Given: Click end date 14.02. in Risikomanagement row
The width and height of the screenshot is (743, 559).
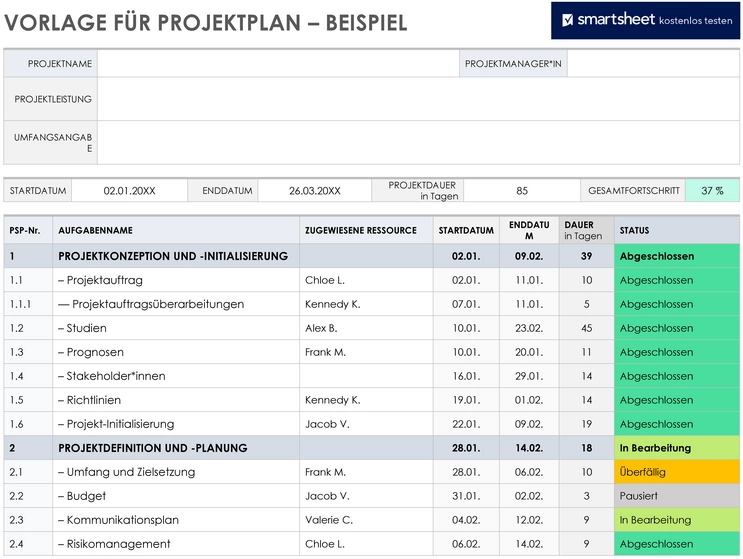Looking at the screenshot, I should pyautogui.click(x=529, y=544).
